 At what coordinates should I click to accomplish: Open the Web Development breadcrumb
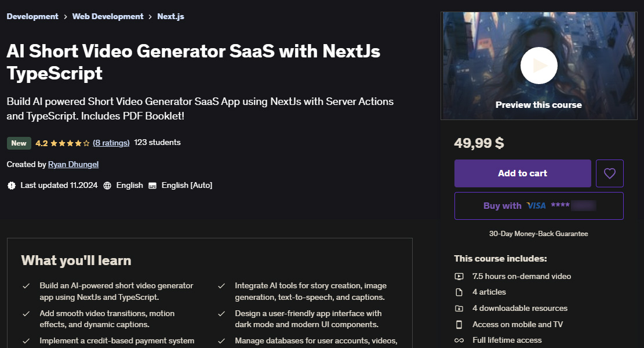(x=107, y=16)
